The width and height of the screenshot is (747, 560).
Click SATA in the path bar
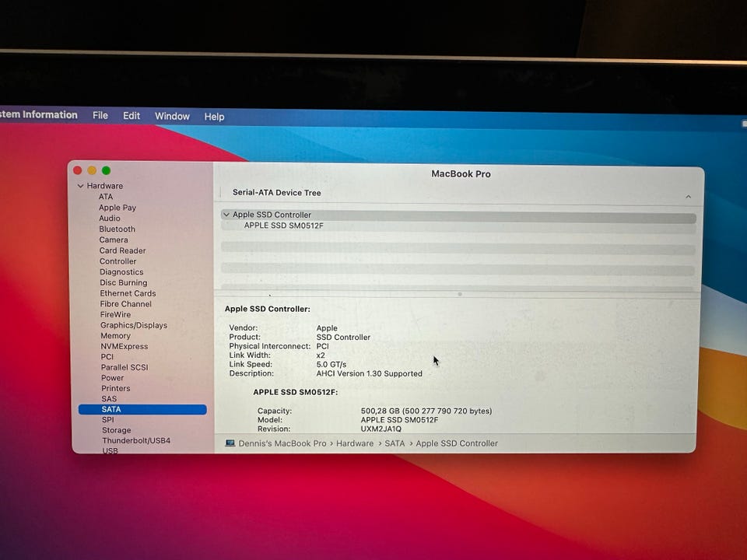(395, 443)
